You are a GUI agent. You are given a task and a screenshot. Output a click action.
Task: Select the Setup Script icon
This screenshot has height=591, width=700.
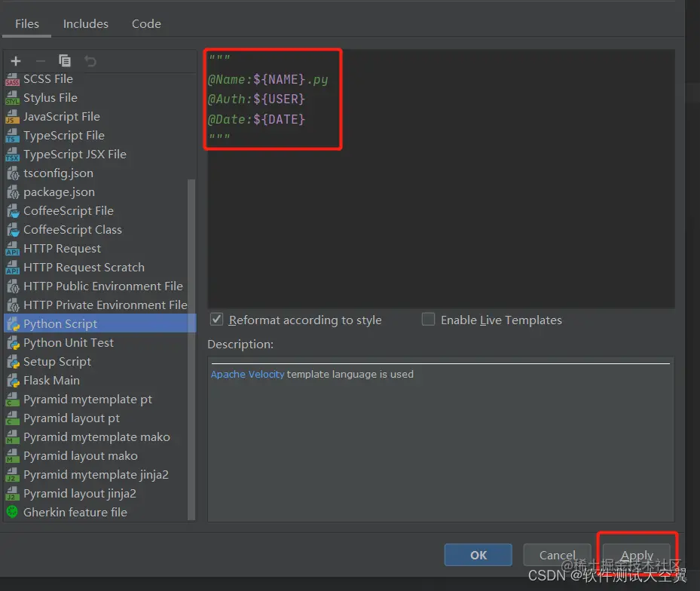pos(14,361)
